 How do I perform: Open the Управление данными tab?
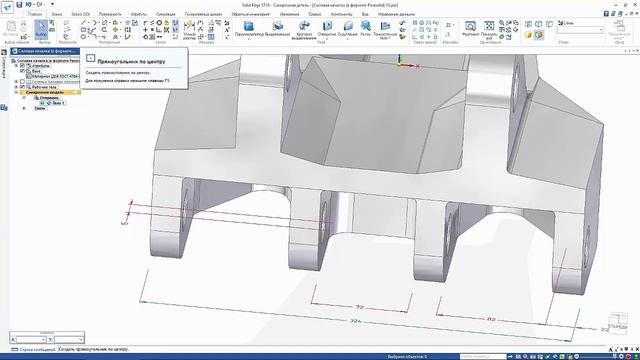coord(396,14)
